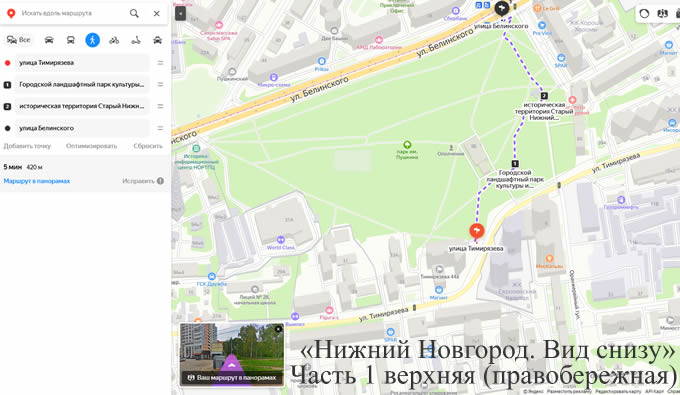Select the scooter route mode icon
Image resolution: width=680 pixels, height=395 pixels.
point(136,40)
